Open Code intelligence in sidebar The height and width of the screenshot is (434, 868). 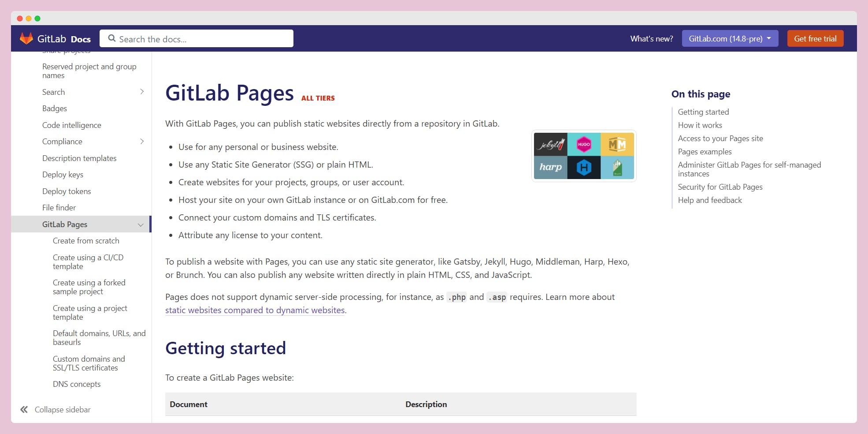[x=72, y=125]
